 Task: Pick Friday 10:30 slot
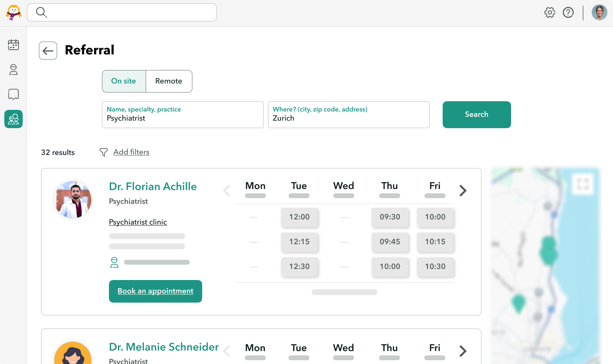coord(435,267)
